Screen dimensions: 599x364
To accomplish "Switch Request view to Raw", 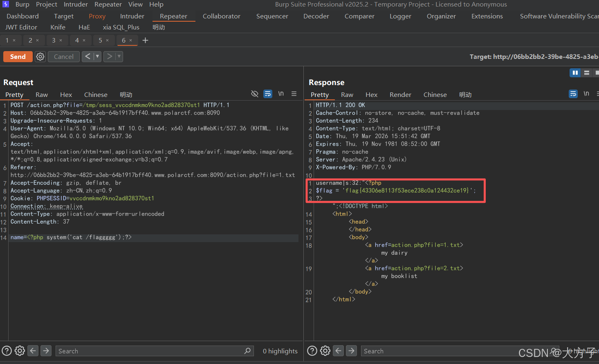I will click(42, 94).
